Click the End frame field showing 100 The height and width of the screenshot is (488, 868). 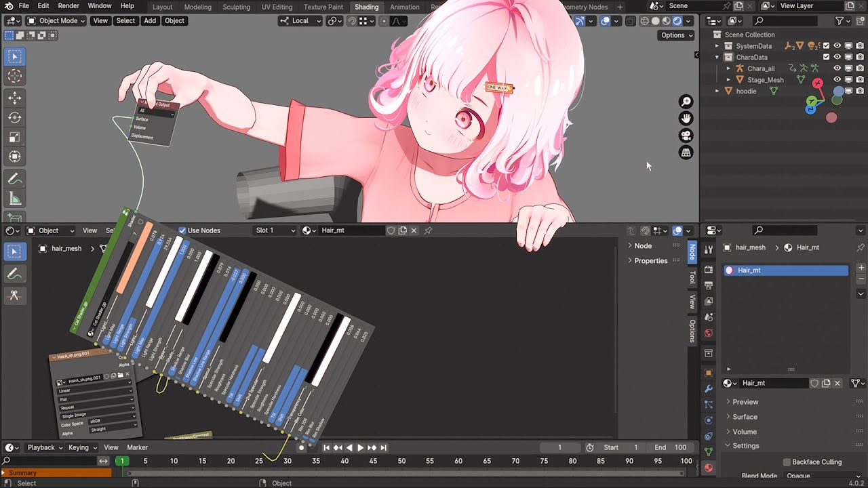(670, 447)
